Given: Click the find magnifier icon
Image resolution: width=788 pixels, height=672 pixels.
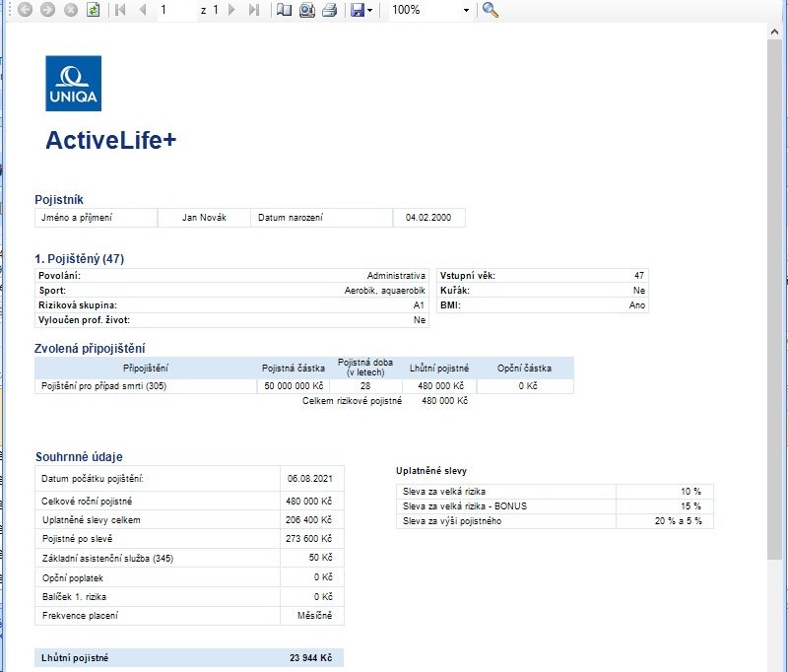Looking at the screenshot, I should (490, 10).
